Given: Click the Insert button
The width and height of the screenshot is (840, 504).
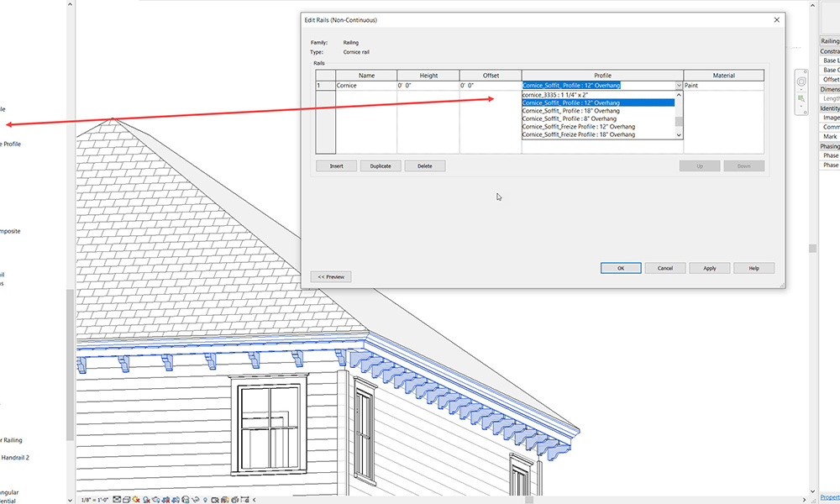Looking at the screenshot, I should [x=337, y=166].
